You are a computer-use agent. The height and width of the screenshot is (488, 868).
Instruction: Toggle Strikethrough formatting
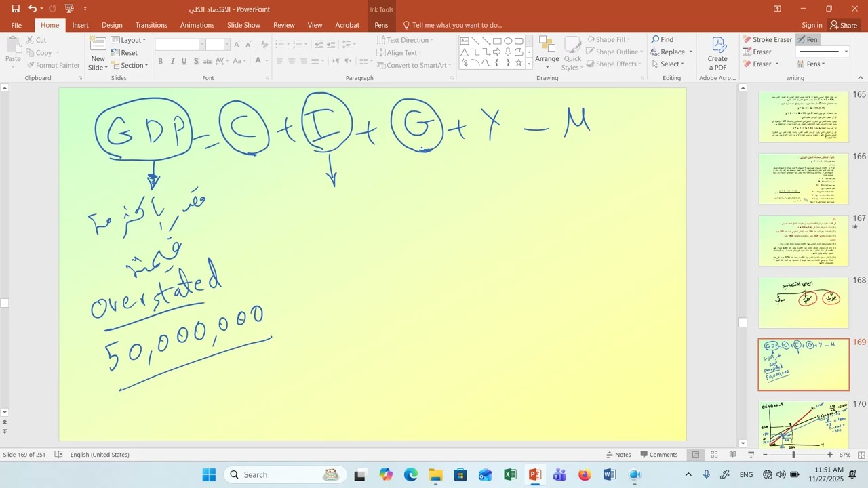[x=208, y=61]
